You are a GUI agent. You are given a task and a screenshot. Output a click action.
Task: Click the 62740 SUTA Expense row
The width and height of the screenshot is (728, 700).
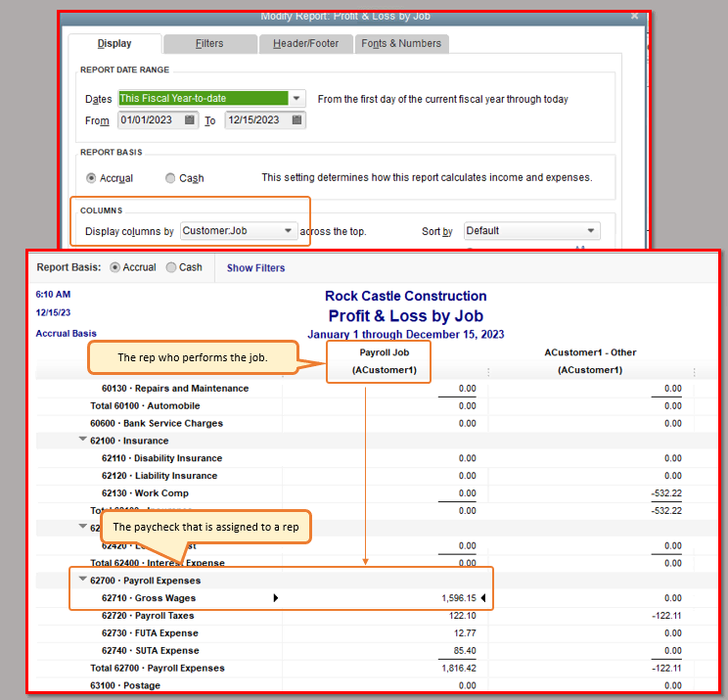[151, 651]
